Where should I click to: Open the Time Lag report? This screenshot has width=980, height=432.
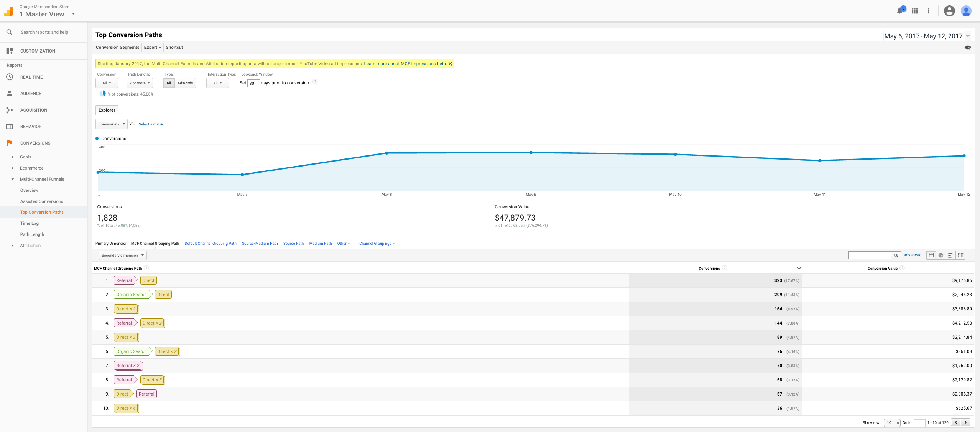(30, 223)
